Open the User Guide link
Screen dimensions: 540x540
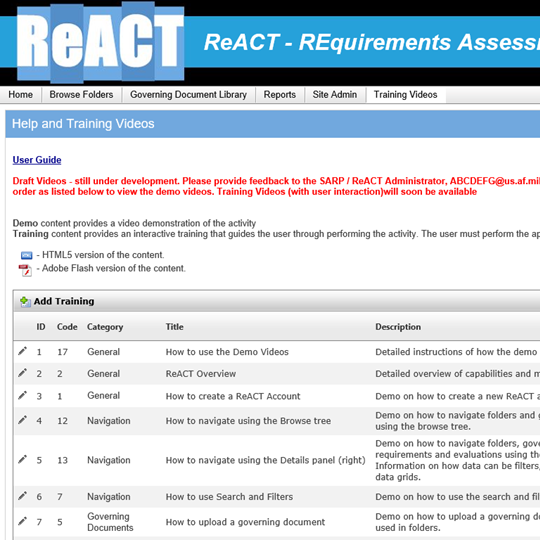[x=37, y=160]
